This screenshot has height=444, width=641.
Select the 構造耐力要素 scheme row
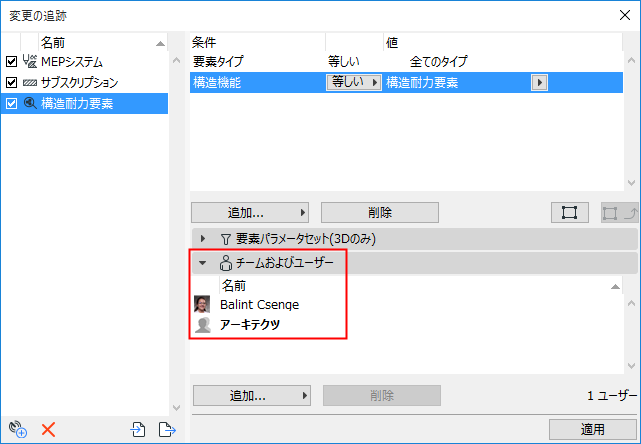pos(85,103)
